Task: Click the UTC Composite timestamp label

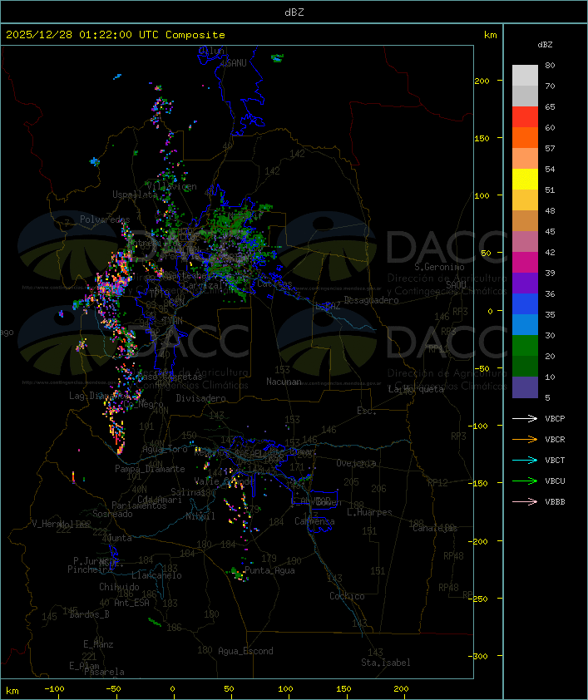Action: 116,35
